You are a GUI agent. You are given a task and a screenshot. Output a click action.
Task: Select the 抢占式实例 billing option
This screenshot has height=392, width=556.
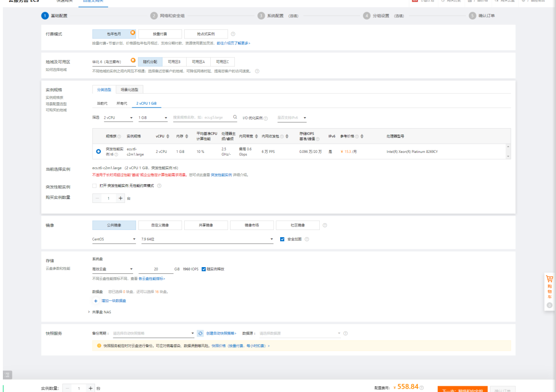[x=205, y=34]
